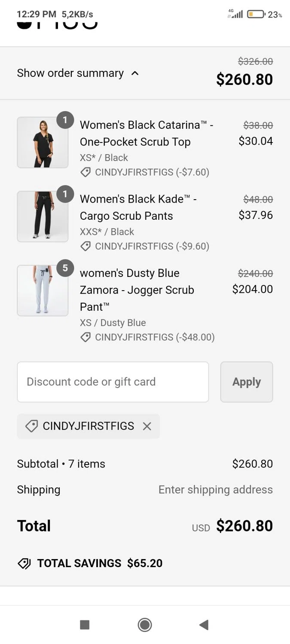This screenshot has height=644, width=290.
Task: Focus the discount code input field
Action: pyautogui.click(x=113, y=382)
